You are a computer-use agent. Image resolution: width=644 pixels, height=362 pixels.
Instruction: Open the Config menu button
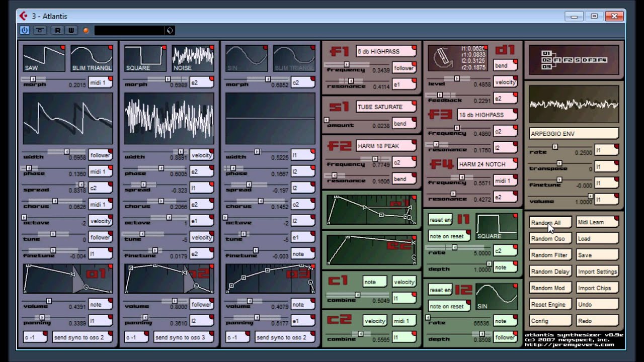[x=550, y=321]
